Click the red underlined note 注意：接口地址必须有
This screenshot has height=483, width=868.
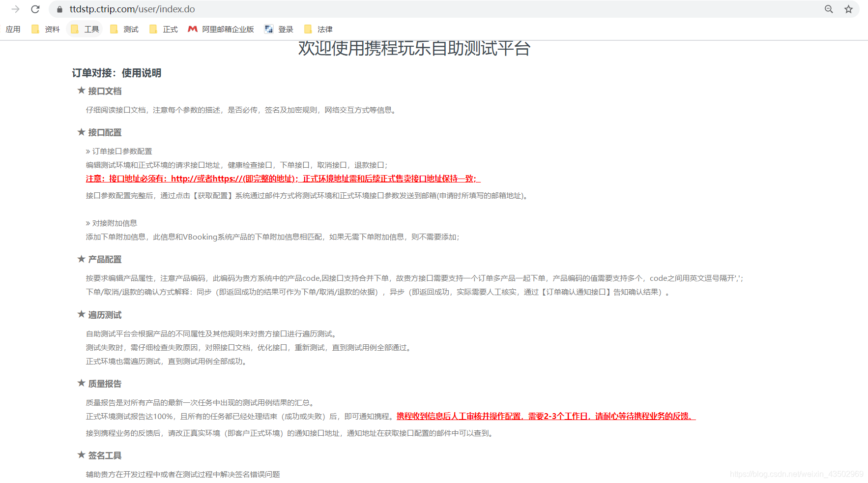pyautogui.click(x=283, y=179)
